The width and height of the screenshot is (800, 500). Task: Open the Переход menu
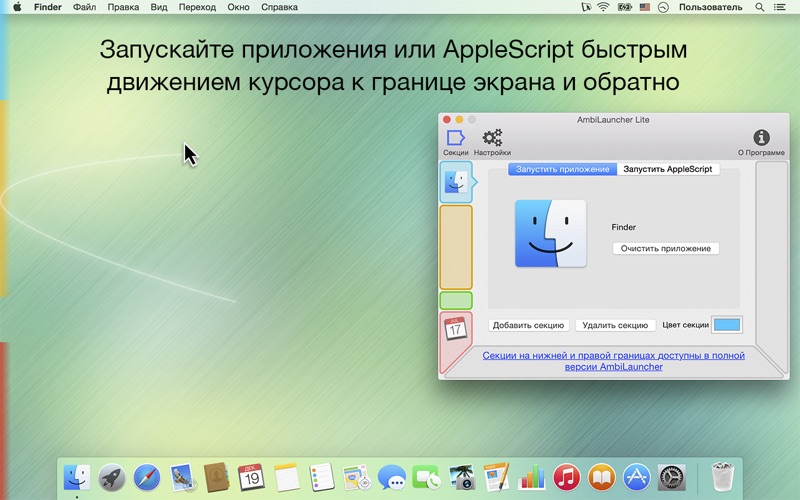[x=197, y=7]
